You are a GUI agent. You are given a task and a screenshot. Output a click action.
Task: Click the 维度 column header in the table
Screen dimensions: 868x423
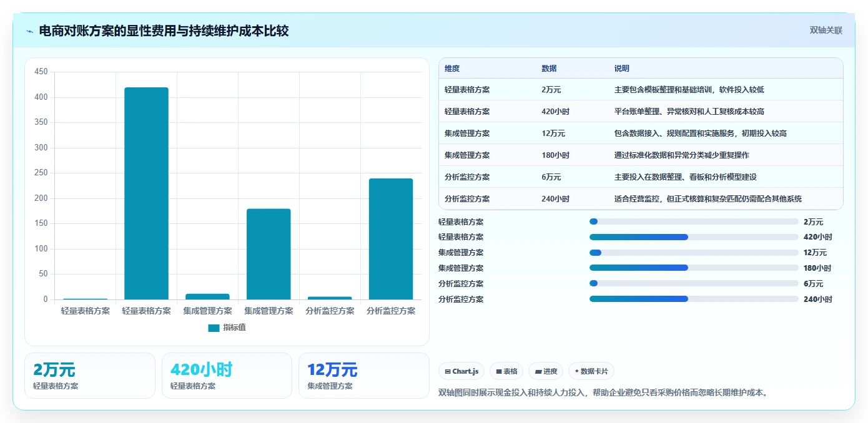(452, 69)
